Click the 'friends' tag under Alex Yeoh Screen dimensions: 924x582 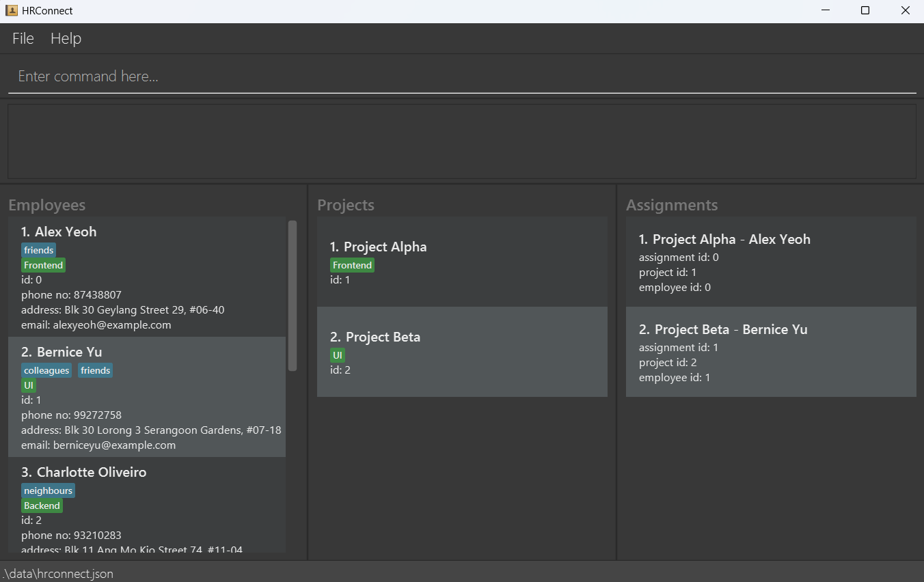(x=39, y=250)
